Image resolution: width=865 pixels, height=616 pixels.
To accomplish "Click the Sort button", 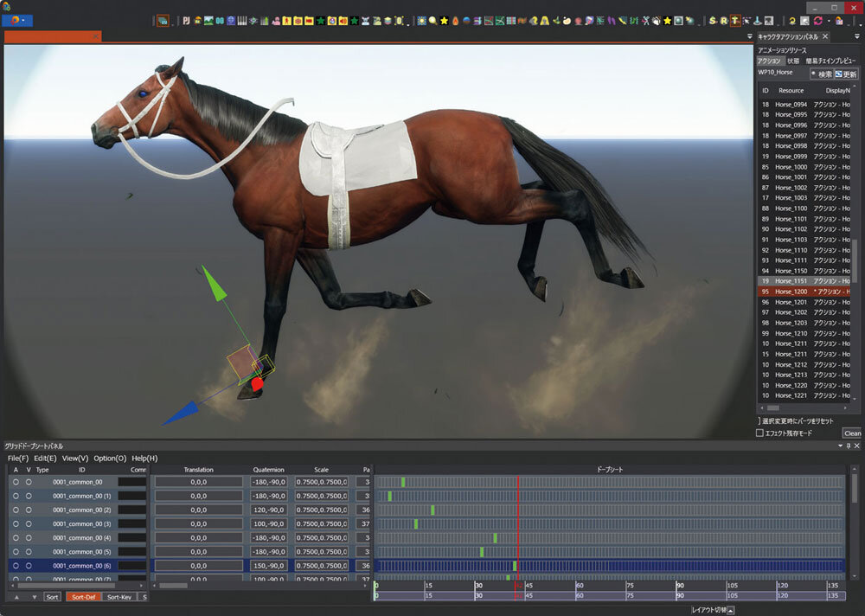I will (x=53, y=597).
